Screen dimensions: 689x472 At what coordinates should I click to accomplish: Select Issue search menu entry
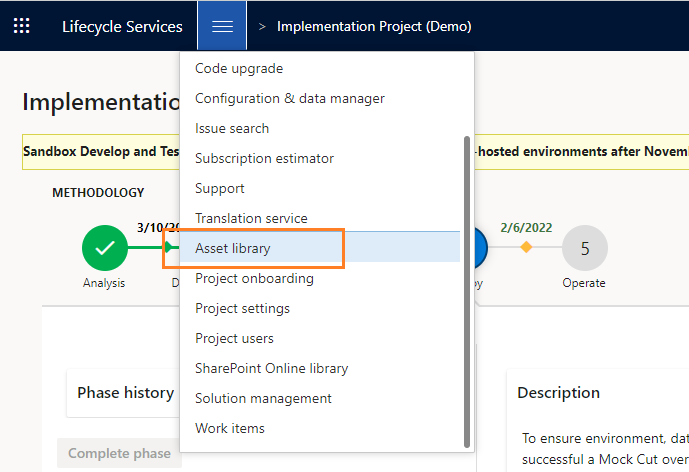point(232,128)
